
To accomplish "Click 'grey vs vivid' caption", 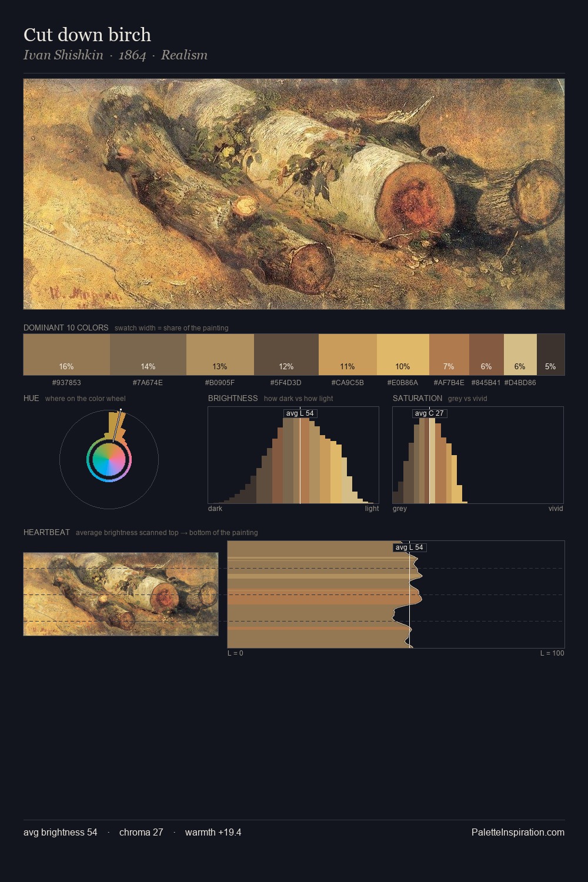I will 467,399.
